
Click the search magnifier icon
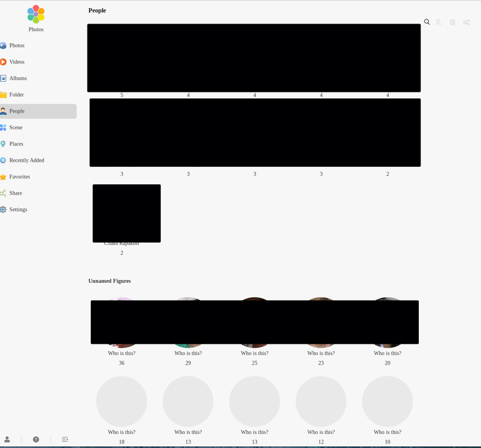point(427,22)
